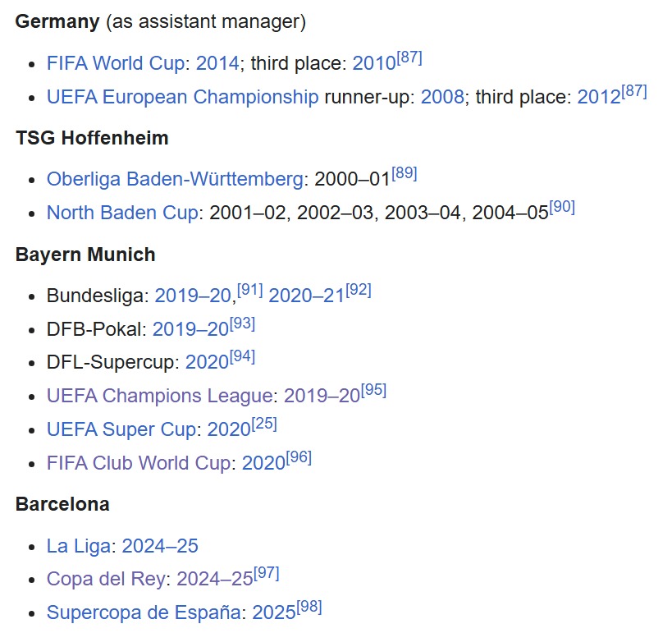Open the FIFA Club World Cup link

pos(139,462)
